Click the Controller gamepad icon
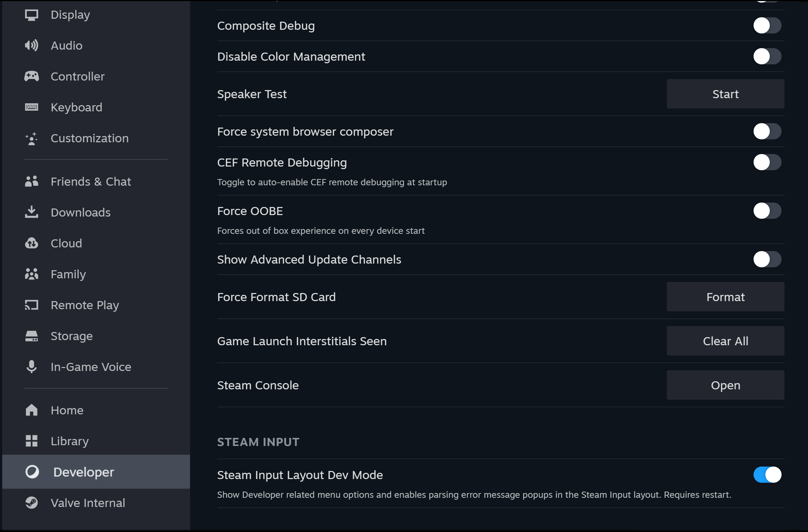The width and height of the screenshot is (808, 532). pos(32,76)
